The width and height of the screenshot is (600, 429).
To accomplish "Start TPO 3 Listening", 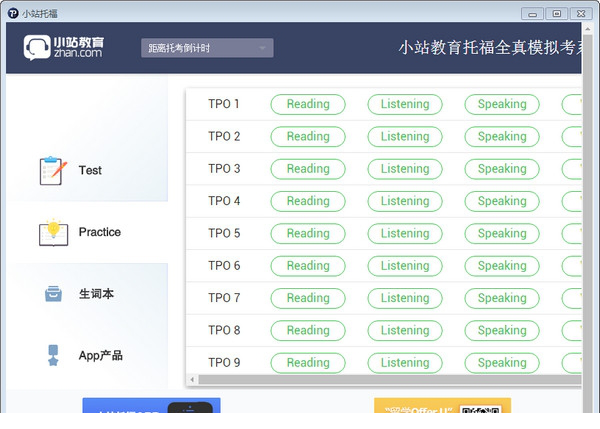I will (x=405, y=169).
